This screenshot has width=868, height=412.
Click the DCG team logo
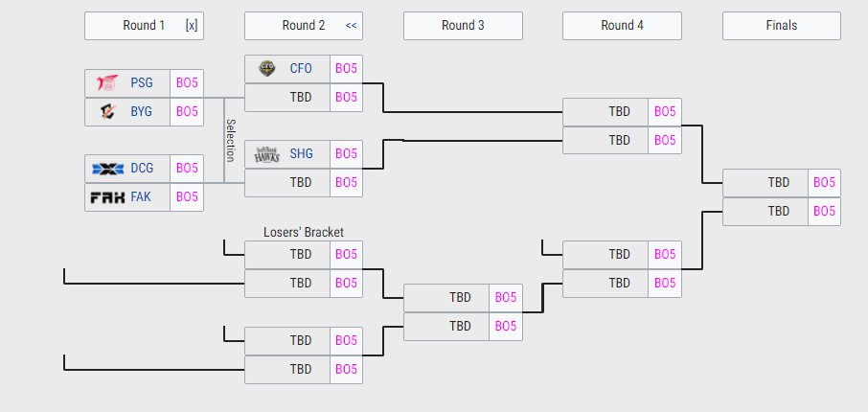(x=108, y=169)
